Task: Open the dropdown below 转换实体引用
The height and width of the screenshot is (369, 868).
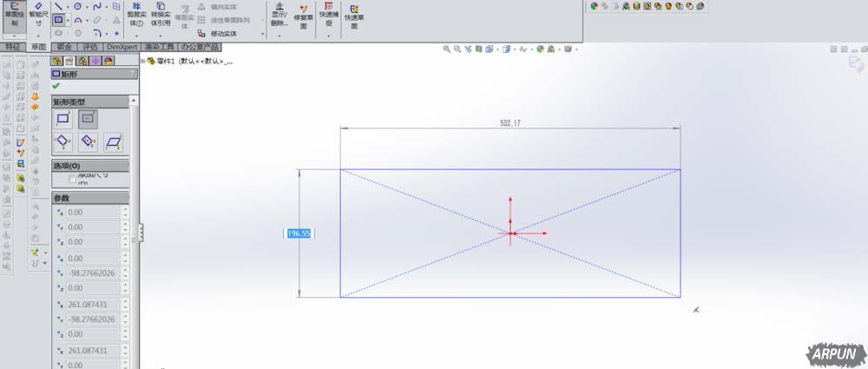Action: click(x=161, y=36)
